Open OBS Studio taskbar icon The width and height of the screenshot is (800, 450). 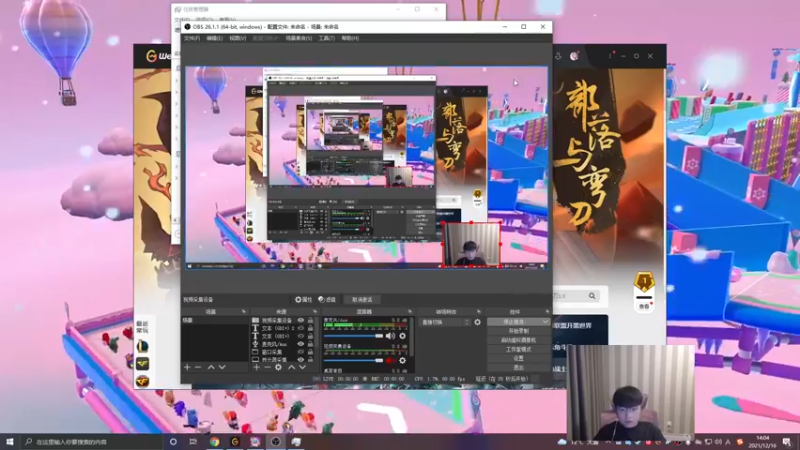276,442
